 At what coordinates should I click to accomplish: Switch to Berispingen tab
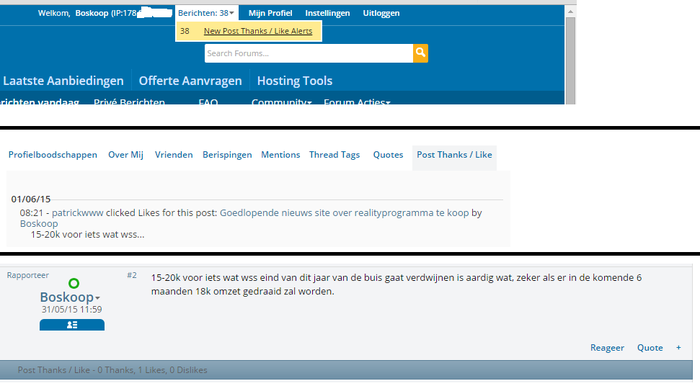[x=227, y=155]
